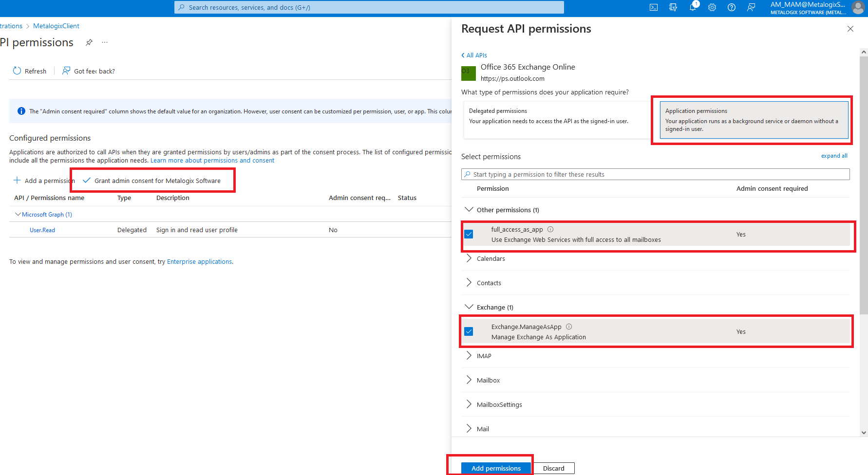868x475 pixels.
Task: Click the 'Sign in and read user profile' description
Action: point(197,230)
